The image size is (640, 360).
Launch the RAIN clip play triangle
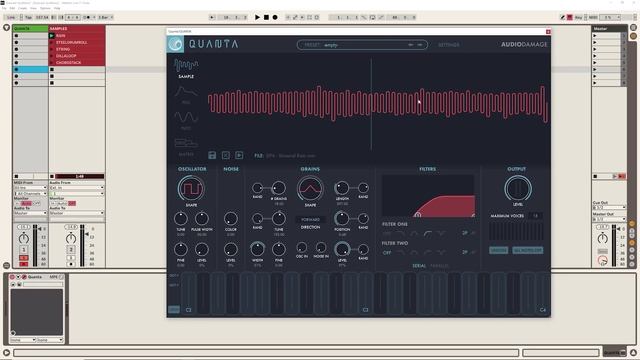pyautogui.click(x=52, y=36)
